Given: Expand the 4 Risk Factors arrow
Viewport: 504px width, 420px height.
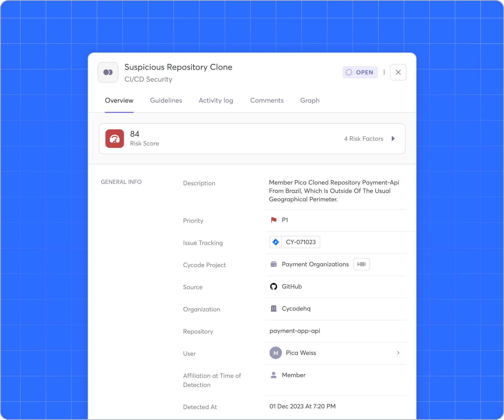Looking at the screenshot, I should [393, 138].
